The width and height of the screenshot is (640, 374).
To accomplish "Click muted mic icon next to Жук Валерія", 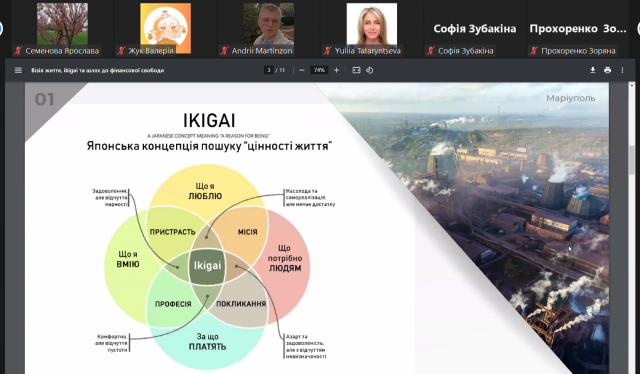I will (121, 51).
